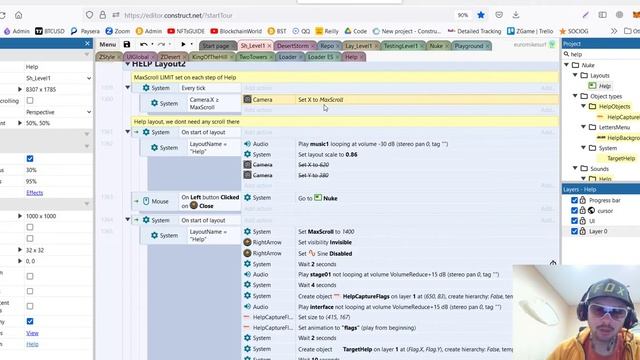Image resolution: width=640 pixels, height=360 pixels.
Task: Open the Menu in Construct toolbar
Action: point(108,44)
